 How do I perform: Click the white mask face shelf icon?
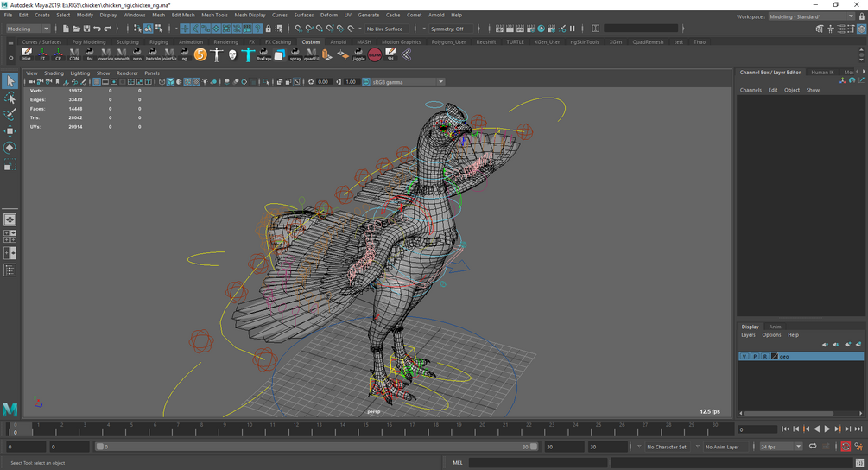click(232, 54)
